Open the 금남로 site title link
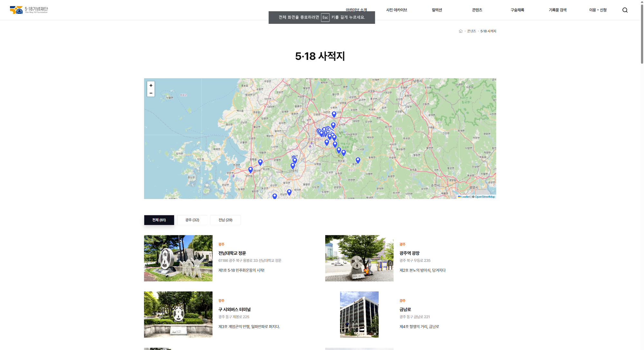644x350 pixels. pos(405,309)
